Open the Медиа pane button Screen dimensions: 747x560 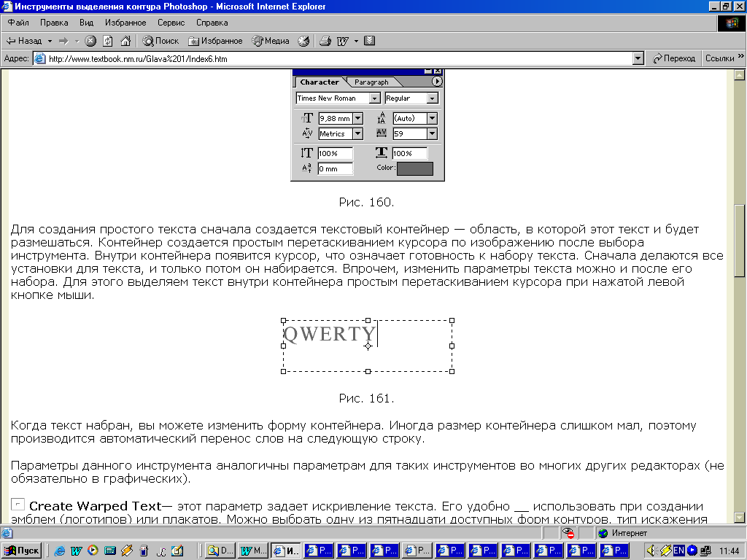click(271, 41)
